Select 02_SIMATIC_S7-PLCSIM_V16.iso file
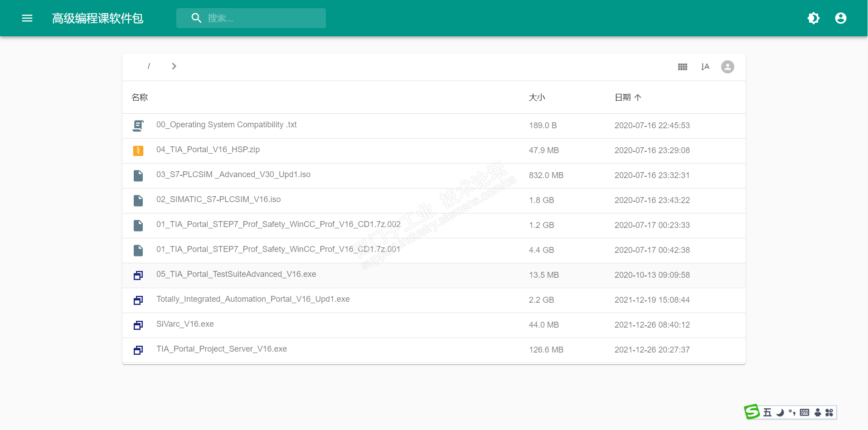 pos(218,199)
